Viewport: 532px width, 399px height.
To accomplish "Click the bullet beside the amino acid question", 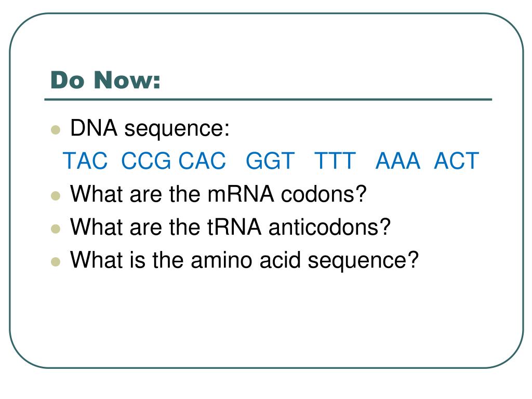I will pos(56,262).
